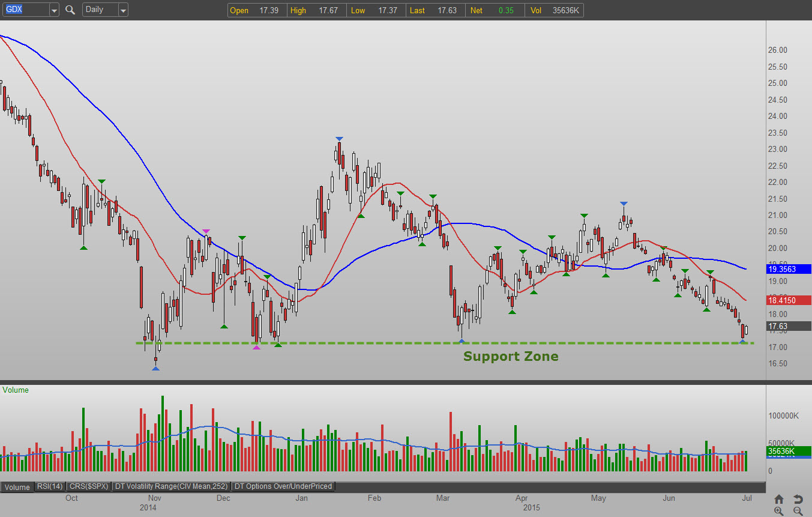Click the magenta triangle marker above late November
Image resolution: width=812 pixels, height=517 pixels.
pos(206,231)
